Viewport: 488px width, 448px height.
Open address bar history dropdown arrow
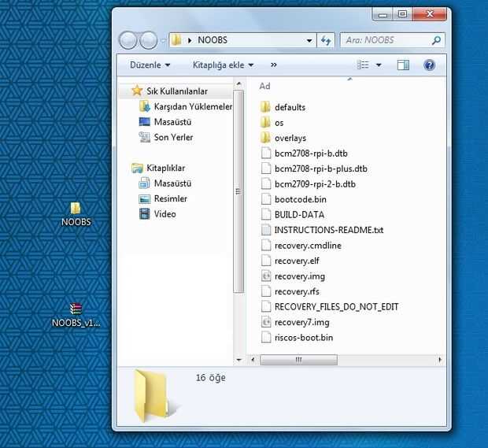pos(309,40)
